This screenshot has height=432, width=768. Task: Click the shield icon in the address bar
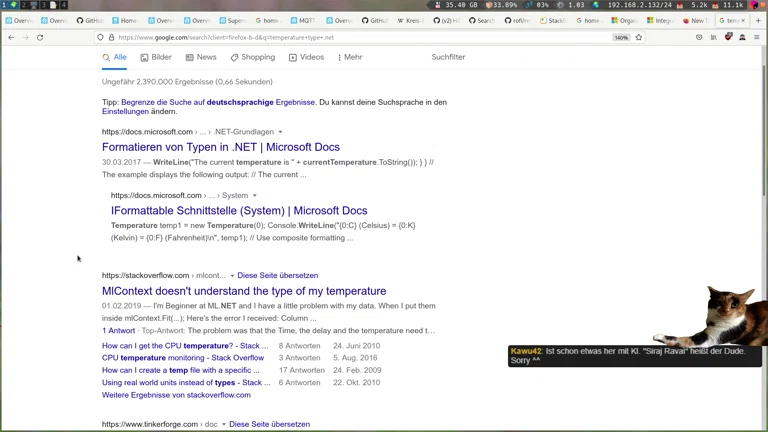tap(100, 37)
